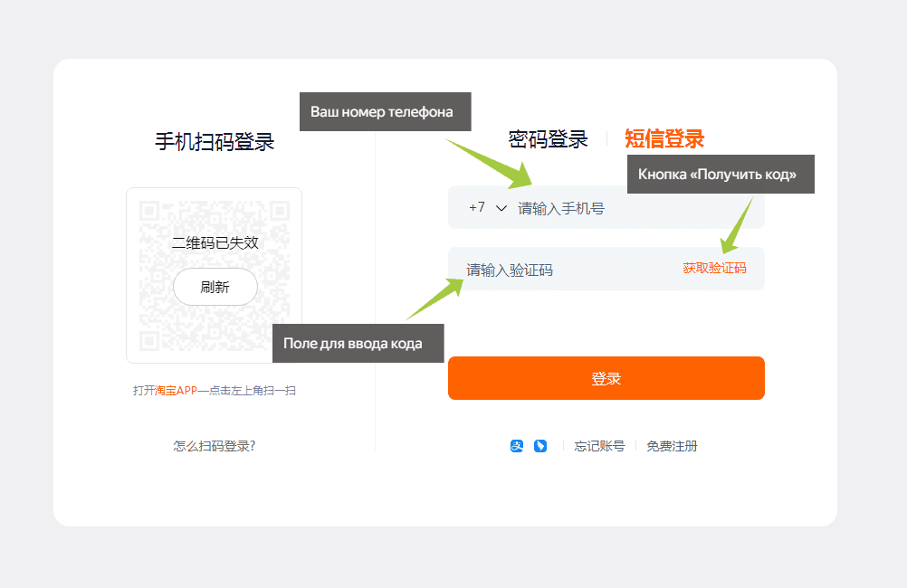Image resolution: width=907 pixels, height=588 pixels.
Task: Click 获取验证码 to get the code
Action: pos(714,269)
